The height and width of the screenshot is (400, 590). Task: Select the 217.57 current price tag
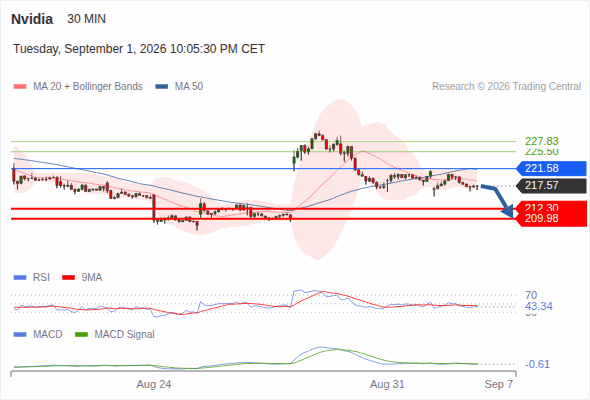click(551, 186)
